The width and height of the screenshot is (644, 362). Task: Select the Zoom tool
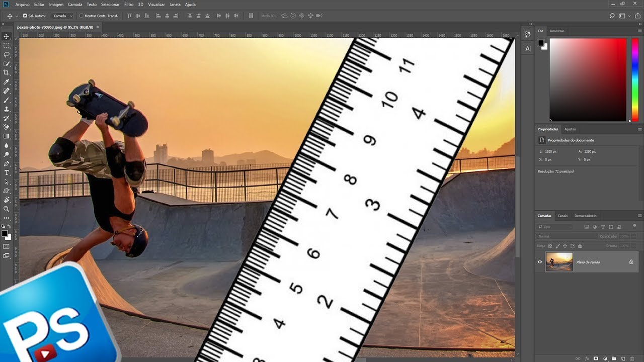point(7,209)
